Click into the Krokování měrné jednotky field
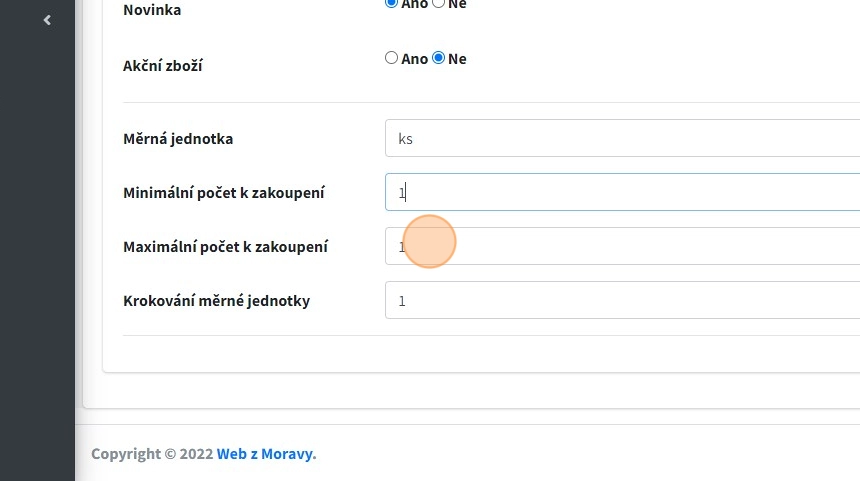The width and height of the screenshot is (860, 481). (620, 300)
